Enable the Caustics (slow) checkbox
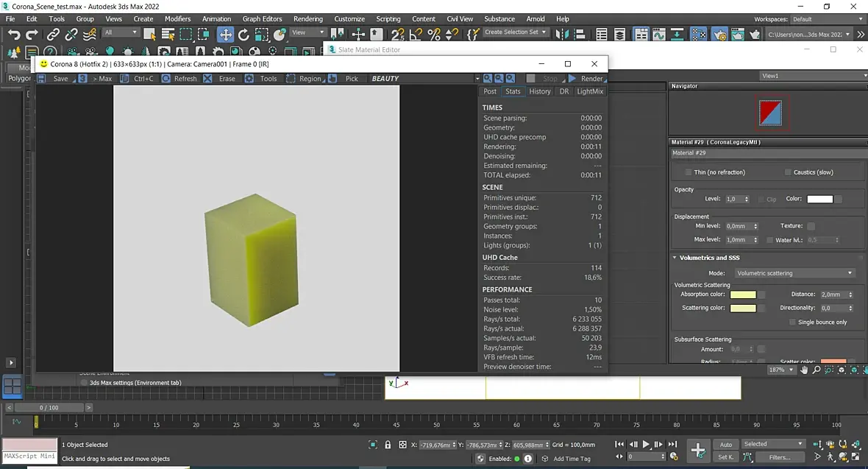Viewport: 868px width, 469px height. click(x=788, y=172)
